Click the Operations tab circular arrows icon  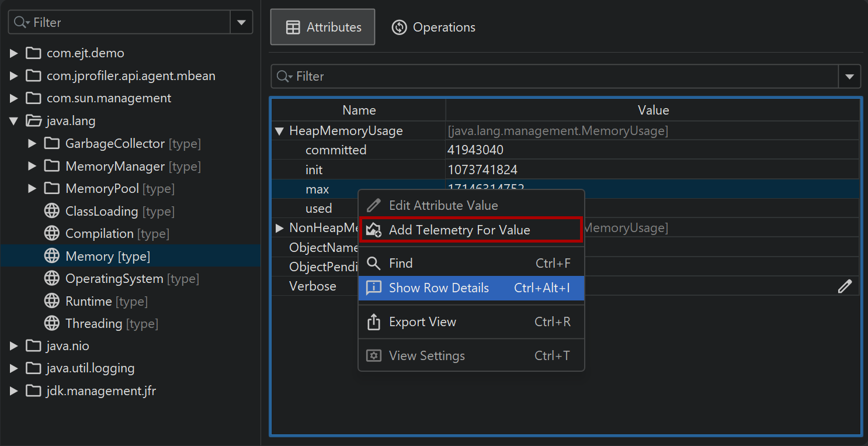coord(399,27)
